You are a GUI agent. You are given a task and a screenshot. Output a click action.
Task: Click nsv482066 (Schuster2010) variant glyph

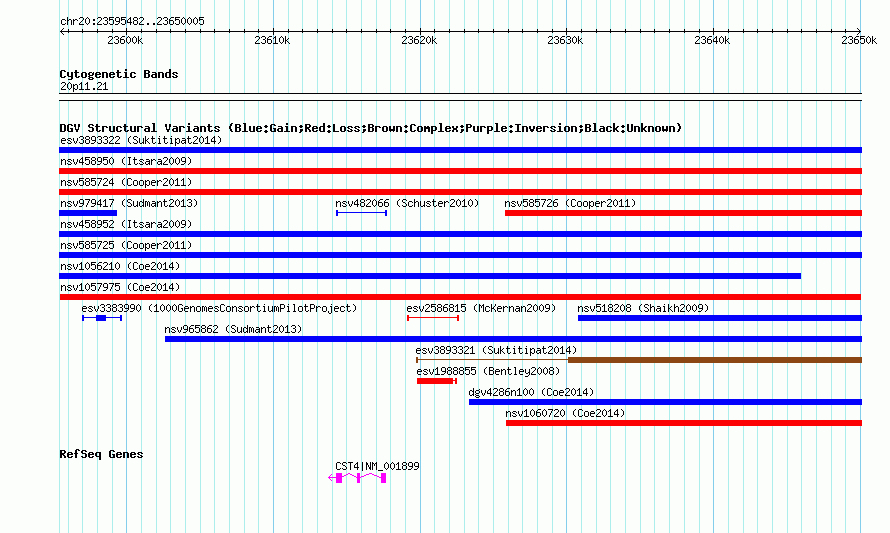(362, 213)
